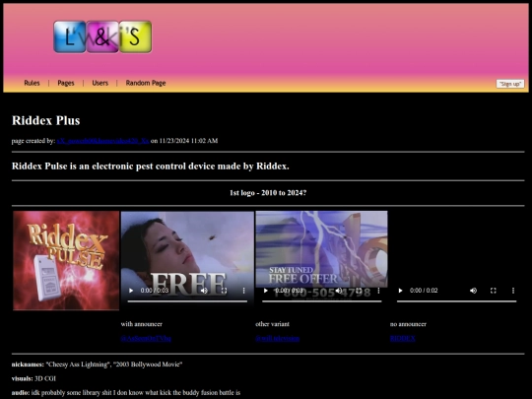Enter fullscreen on 'no announcer' video
The width and height of the screenshot is (532, 399).
[x=494, y=291]
